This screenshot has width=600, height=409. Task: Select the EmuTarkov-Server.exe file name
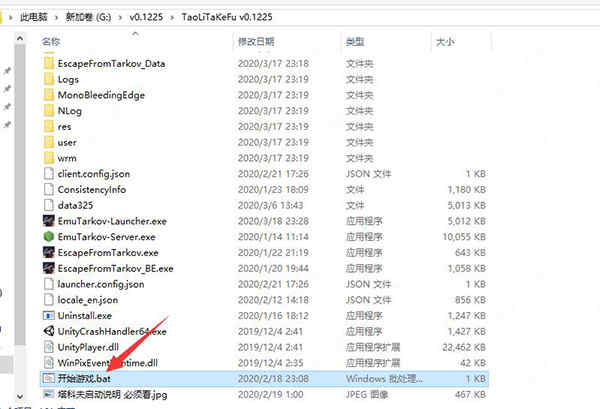(106, 236)
